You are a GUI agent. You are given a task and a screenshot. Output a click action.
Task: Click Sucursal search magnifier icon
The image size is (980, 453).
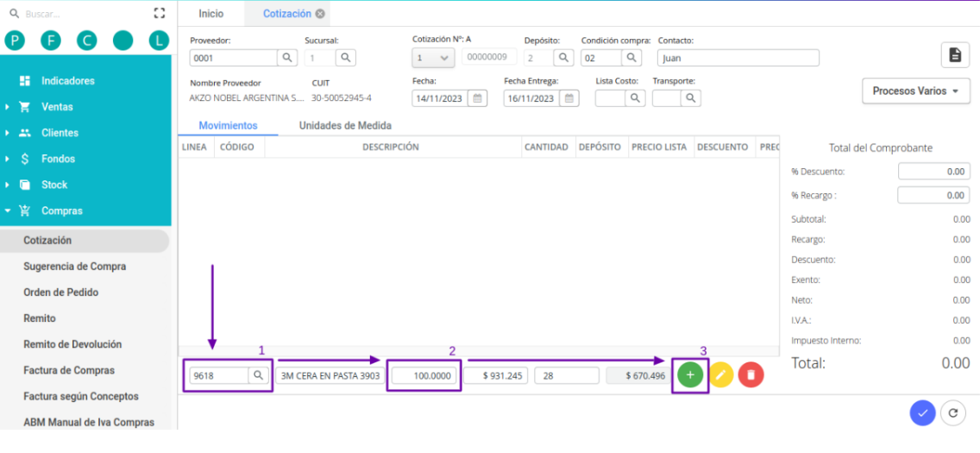(346, 58)
